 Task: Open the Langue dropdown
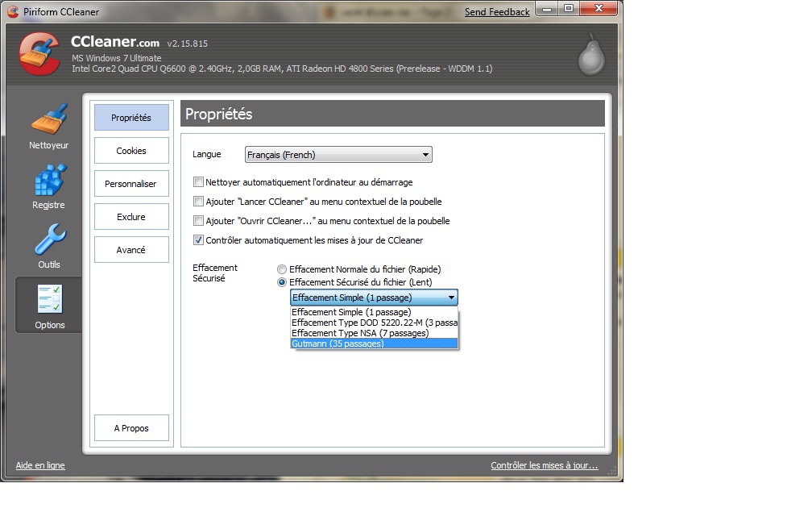[x=338, y=155]
